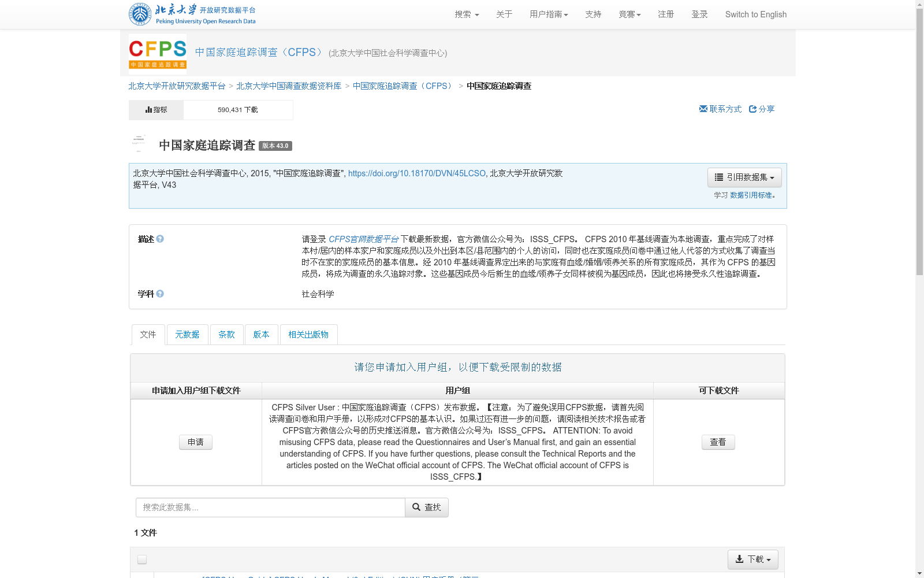This screenshot has height=578, width=924.
Task: Switch to the 元数据 tab
Action: pyautogui.click(x=187, y=335)
